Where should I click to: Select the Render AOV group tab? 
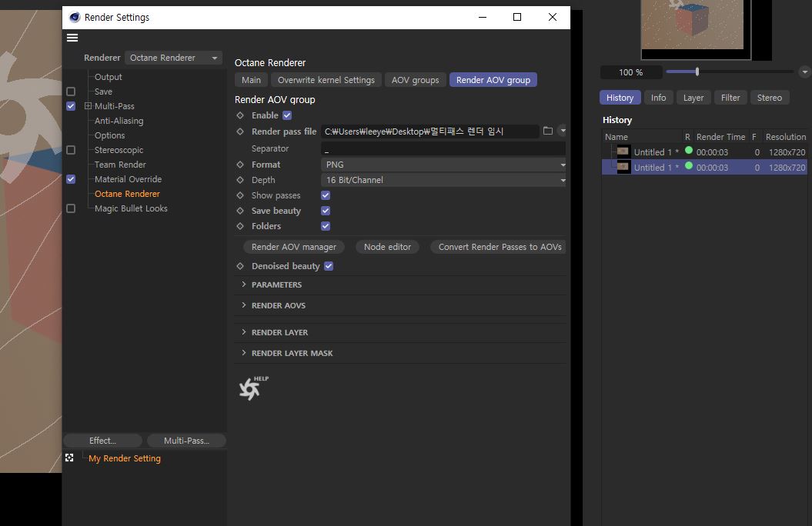tap(493, 80)
